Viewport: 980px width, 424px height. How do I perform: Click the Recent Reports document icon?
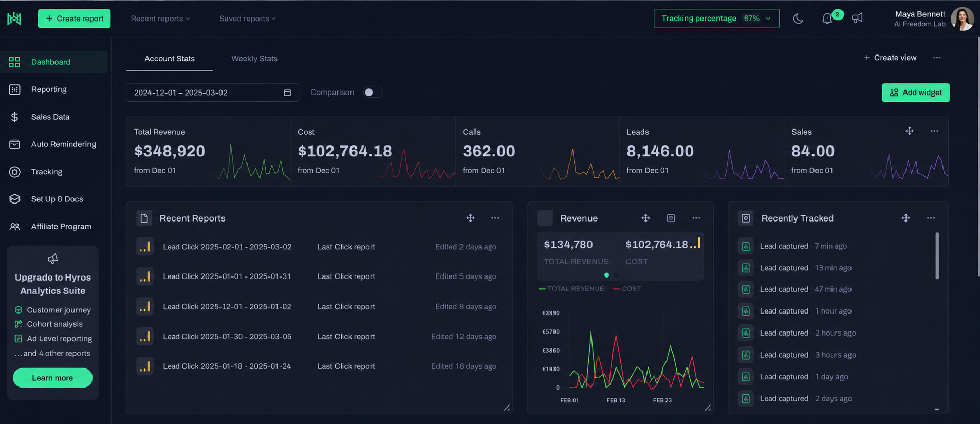pos(144,218)
